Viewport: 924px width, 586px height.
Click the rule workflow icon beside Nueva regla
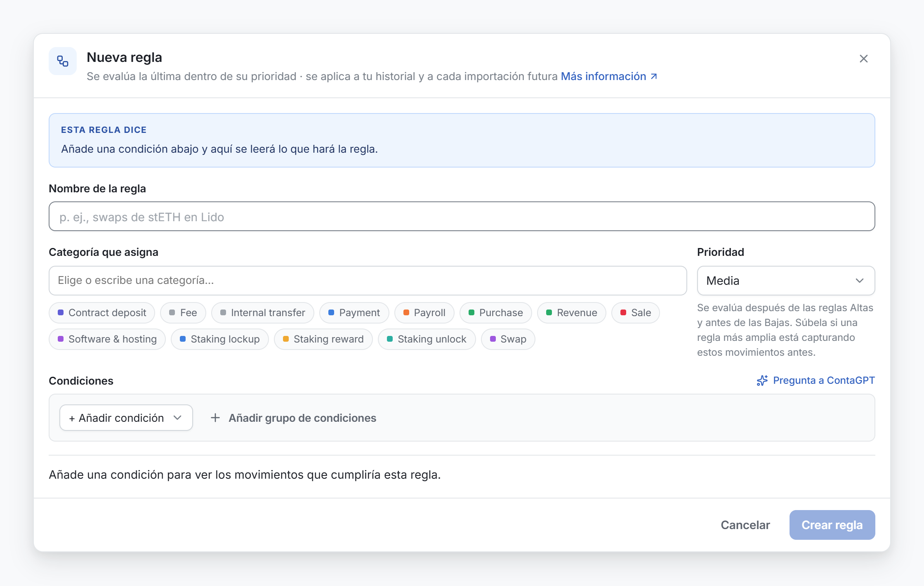point(63,61)
